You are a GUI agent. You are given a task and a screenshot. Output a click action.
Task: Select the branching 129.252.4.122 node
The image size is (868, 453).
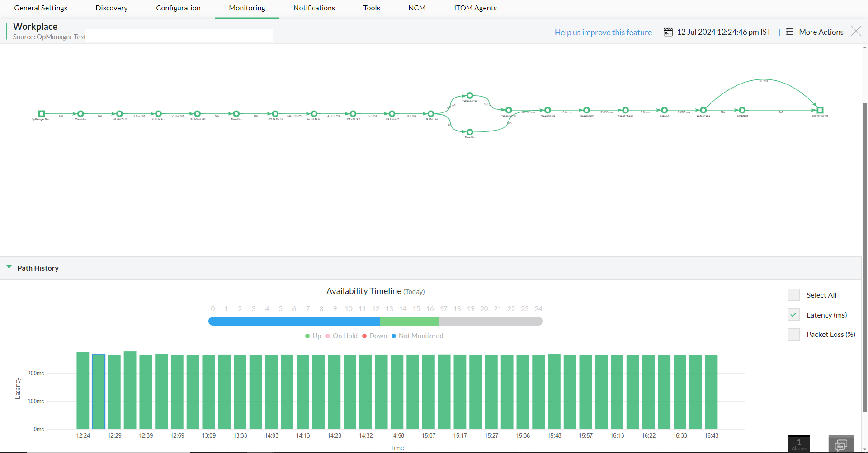coord(469,95)
